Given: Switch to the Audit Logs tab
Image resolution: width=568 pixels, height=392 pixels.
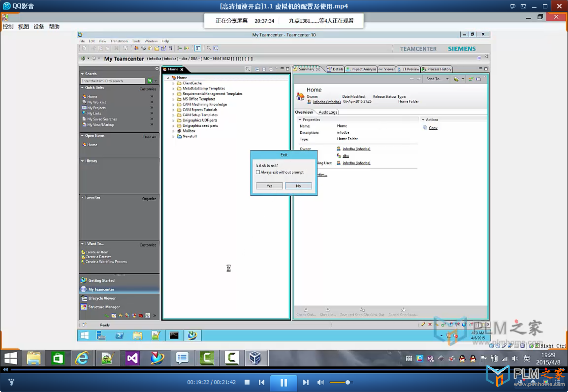Looking at the screenshot, I should point(328,112).
